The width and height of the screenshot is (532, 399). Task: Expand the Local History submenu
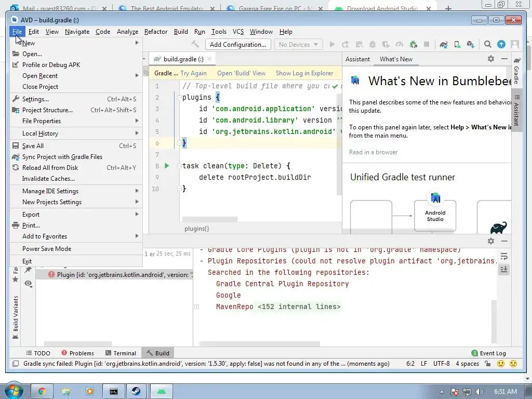coord(76,134)
